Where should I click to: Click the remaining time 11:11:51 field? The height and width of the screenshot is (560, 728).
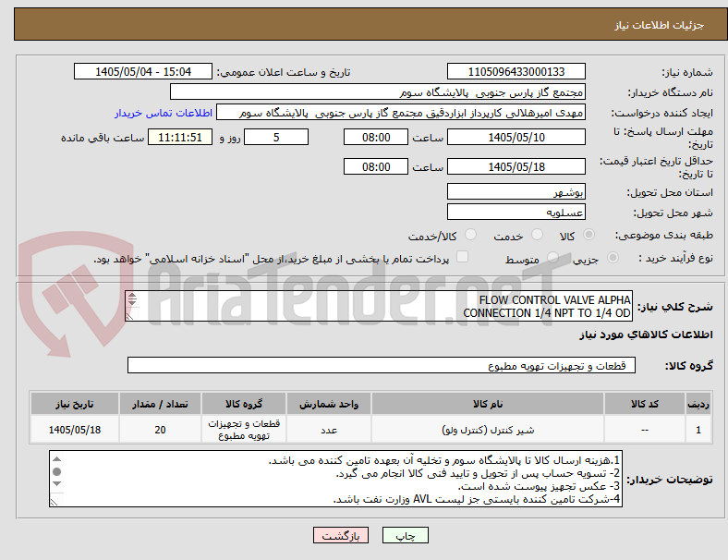click(x=180, y=138)
